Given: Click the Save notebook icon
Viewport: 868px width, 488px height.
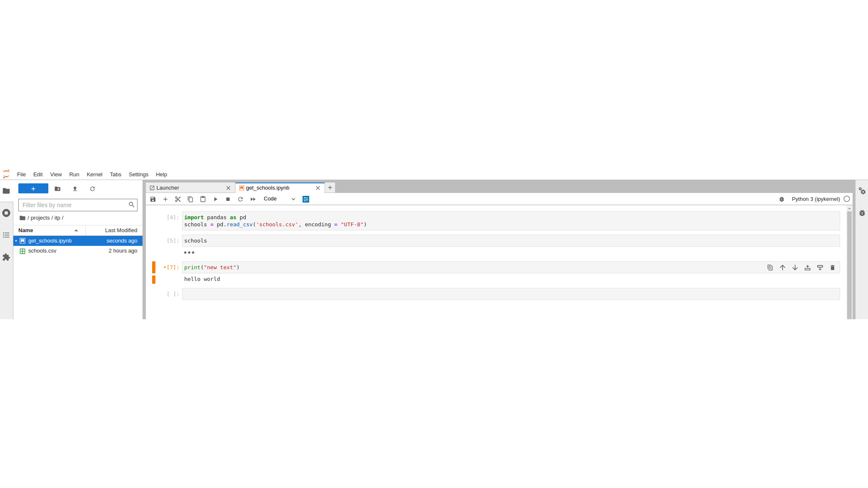Looking at the screenshot, I should tap(153, 198).
